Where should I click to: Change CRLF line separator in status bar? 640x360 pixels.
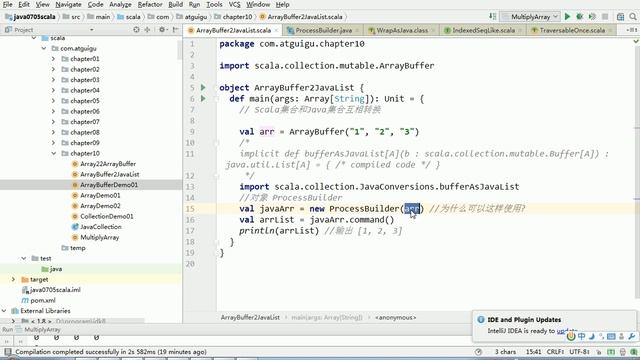pyautogui.click(x=555, y=352)
